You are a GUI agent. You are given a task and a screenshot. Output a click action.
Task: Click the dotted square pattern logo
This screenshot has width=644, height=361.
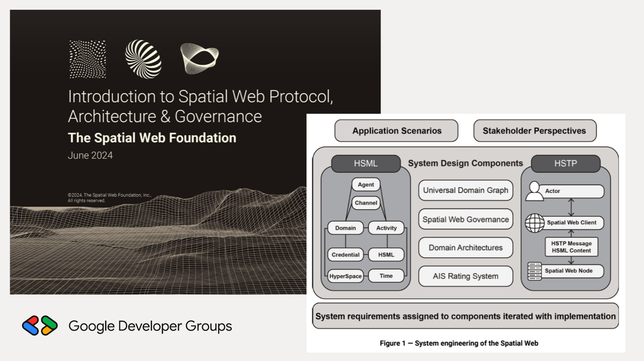coord(88,59)
